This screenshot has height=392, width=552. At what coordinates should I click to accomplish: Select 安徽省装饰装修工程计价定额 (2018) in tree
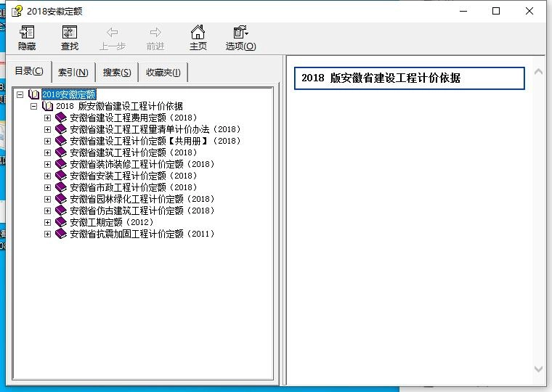142,164
